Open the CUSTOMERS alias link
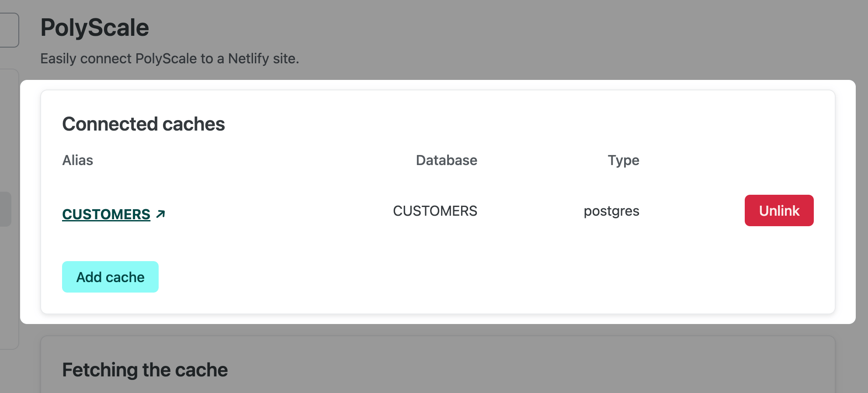This screenshot has width=868, height=393. click(x=106, y=214)
